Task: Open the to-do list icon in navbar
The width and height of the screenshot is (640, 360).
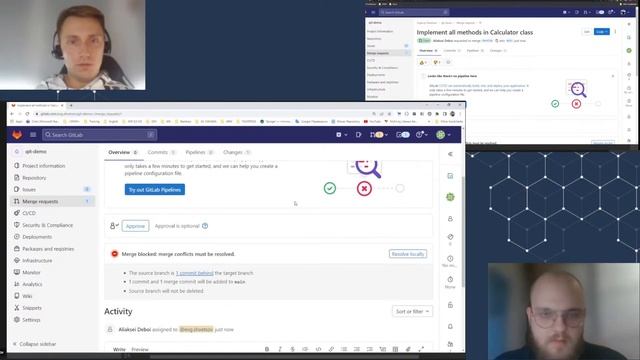Action: coord(402,135)
